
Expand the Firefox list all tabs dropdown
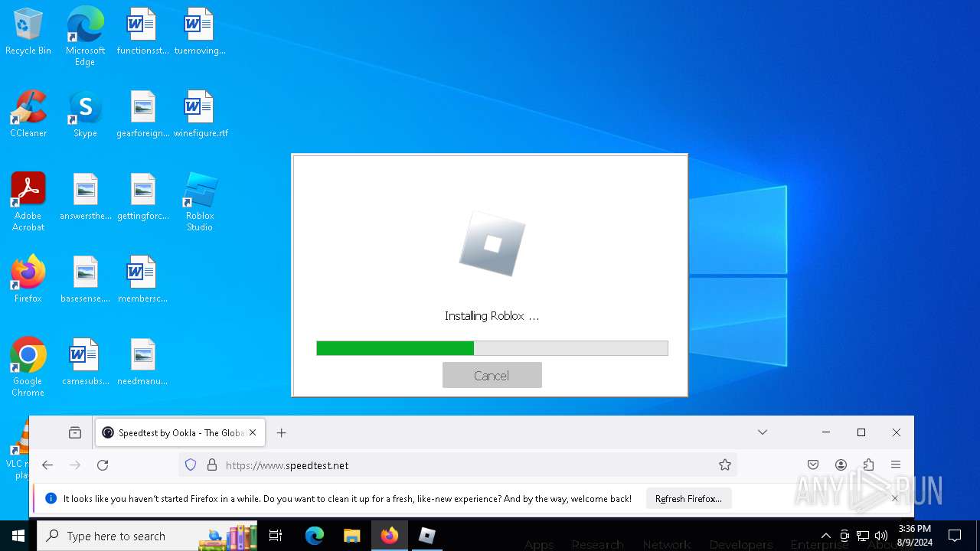tap(763, 432)
